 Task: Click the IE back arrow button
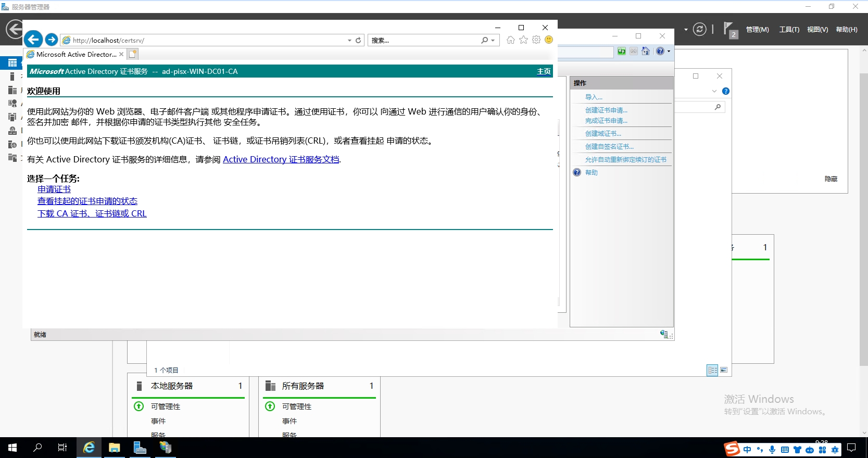(33, 40)
